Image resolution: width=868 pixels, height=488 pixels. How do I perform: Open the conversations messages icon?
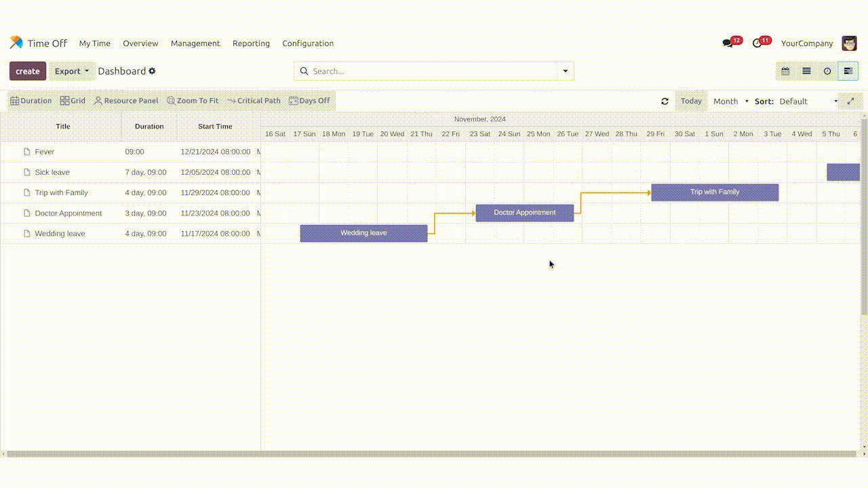coord(728,43)
